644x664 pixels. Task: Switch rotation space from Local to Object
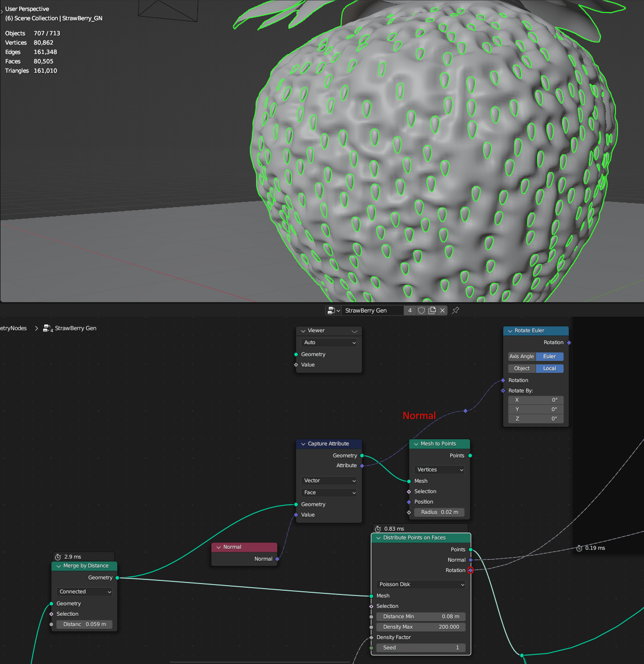pyautogui.click(x=521, y=368)
